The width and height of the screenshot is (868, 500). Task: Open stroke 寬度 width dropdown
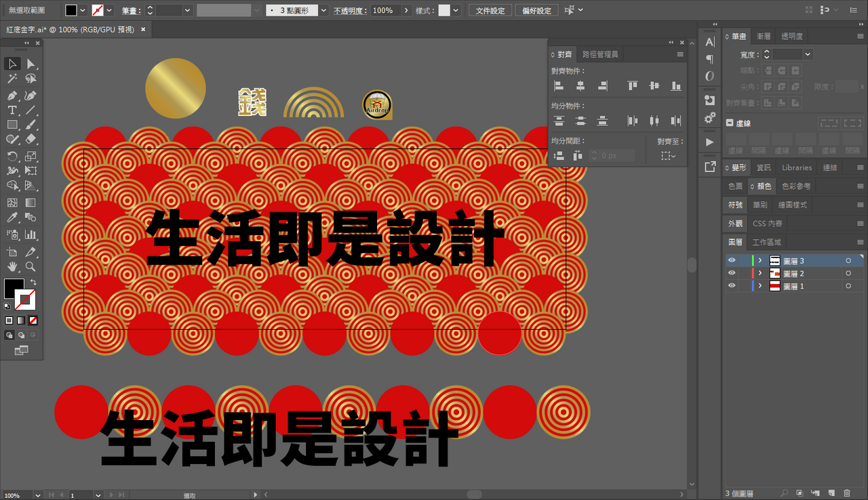[807, 55]
